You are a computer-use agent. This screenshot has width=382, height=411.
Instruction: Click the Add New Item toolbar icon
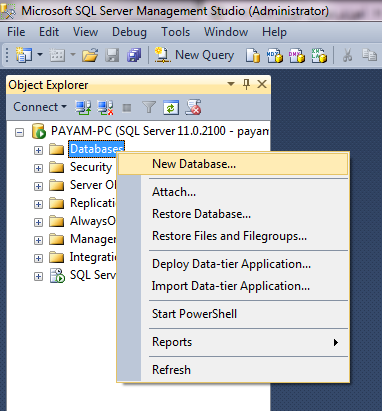(57, 55)
